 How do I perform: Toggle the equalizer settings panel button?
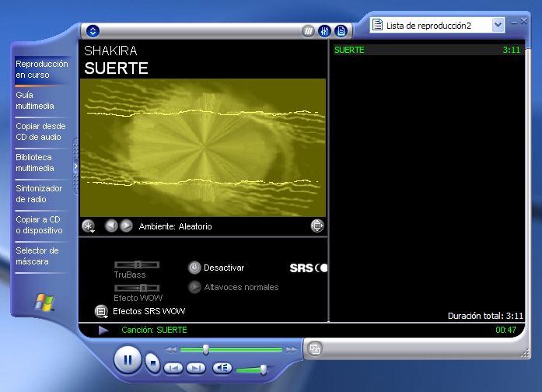click(x=324, y=31)
